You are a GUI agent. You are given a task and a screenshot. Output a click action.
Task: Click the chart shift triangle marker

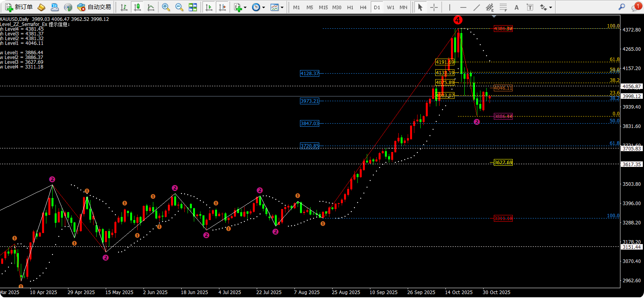pos(494,17)
